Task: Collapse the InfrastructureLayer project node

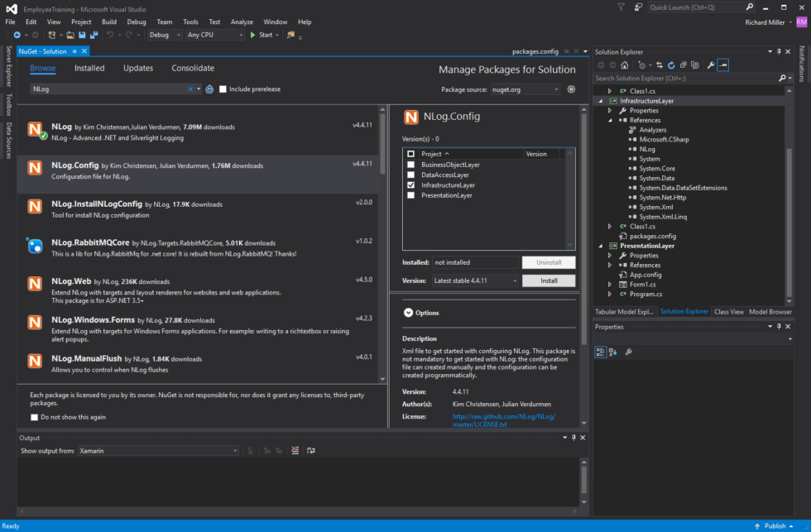Action: pyautogui.click(x=601, y=101)
